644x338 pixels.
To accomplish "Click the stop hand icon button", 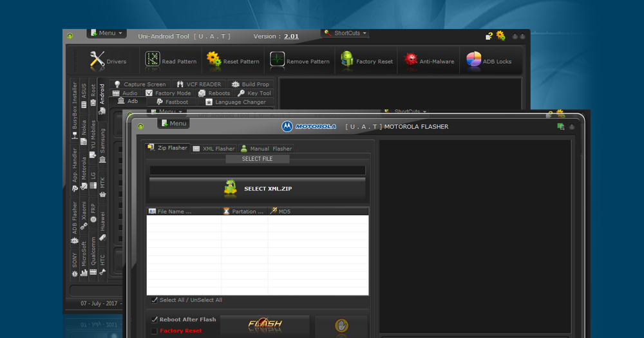I will pos(341,326).
